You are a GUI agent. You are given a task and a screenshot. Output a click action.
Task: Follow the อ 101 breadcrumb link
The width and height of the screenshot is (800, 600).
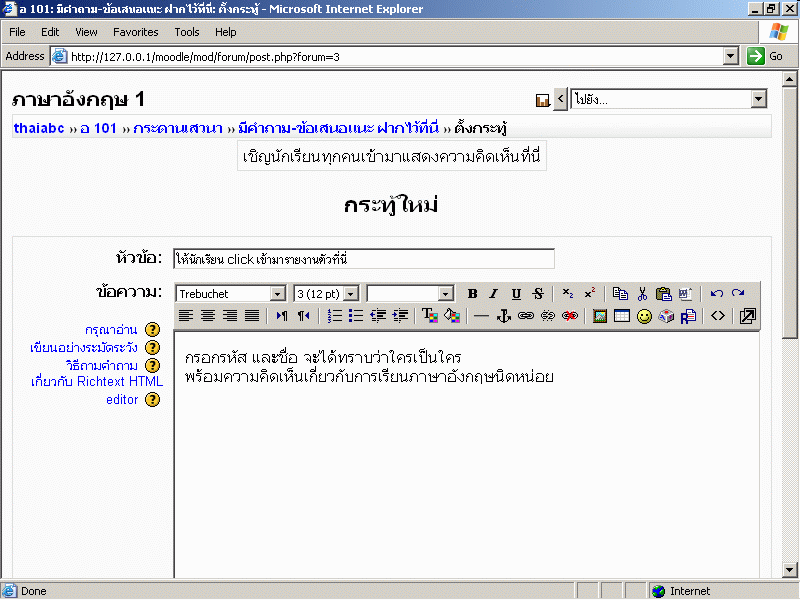(x=98, y=128)
